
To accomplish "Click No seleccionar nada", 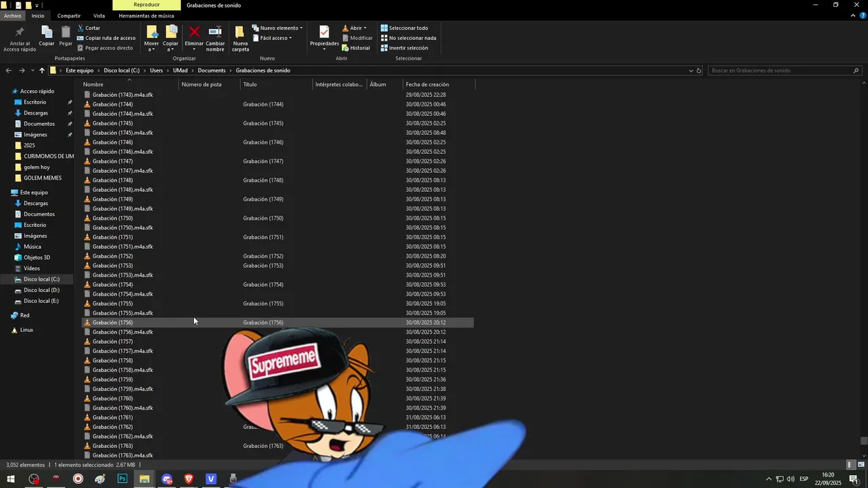I will 408,38.
